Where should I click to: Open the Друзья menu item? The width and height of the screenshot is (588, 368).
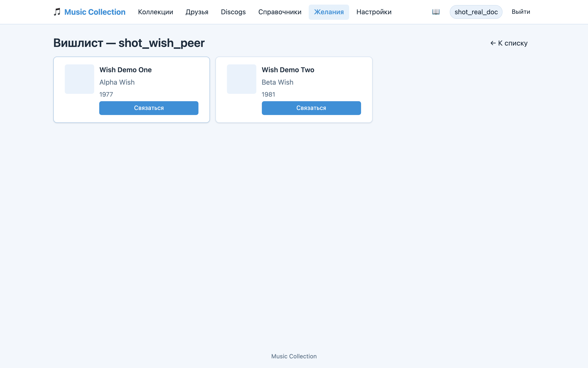[x=197, y=12]
